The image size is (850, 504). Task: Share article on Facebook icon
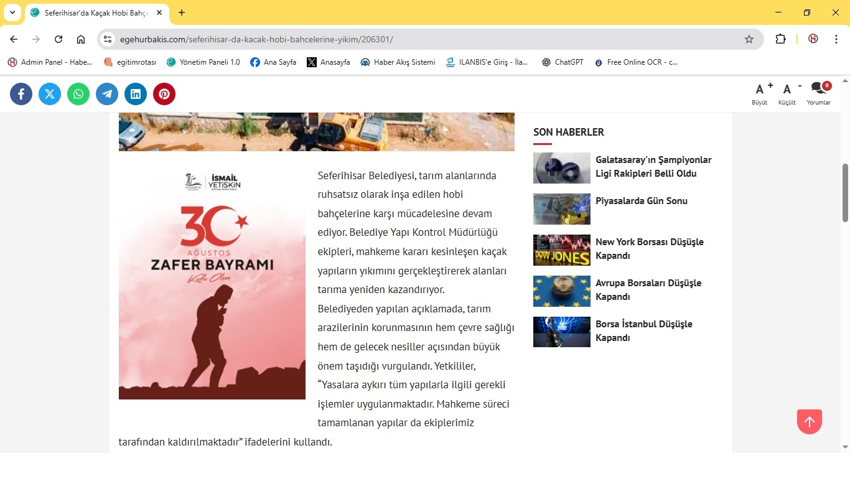[21, 94]
